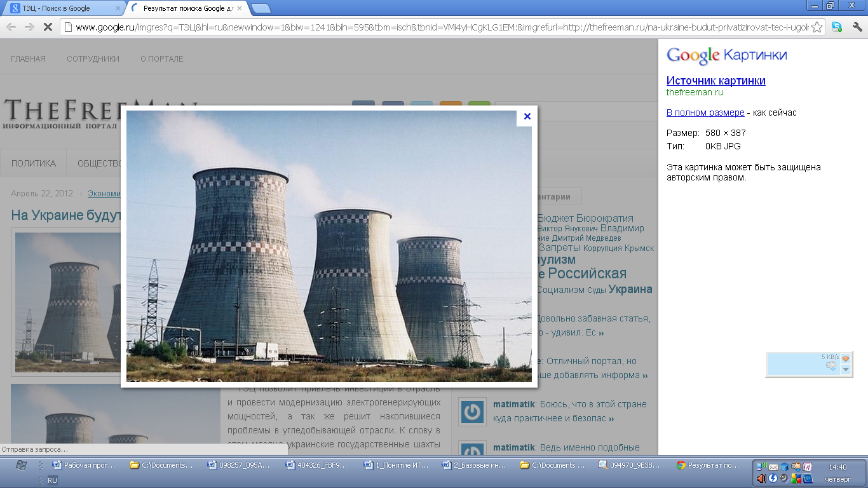This screenshot has width=868, height=488.
Task: Open О ПОРТАЛЕ menu item
Action: point(162,58)
